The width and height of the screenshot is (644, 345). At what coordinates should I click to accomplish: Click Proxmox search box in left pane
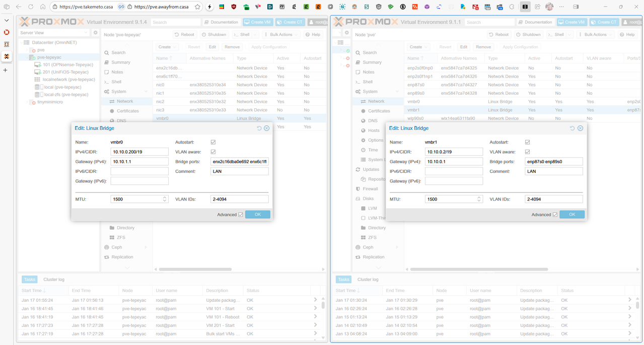click(x=175, y=22)
